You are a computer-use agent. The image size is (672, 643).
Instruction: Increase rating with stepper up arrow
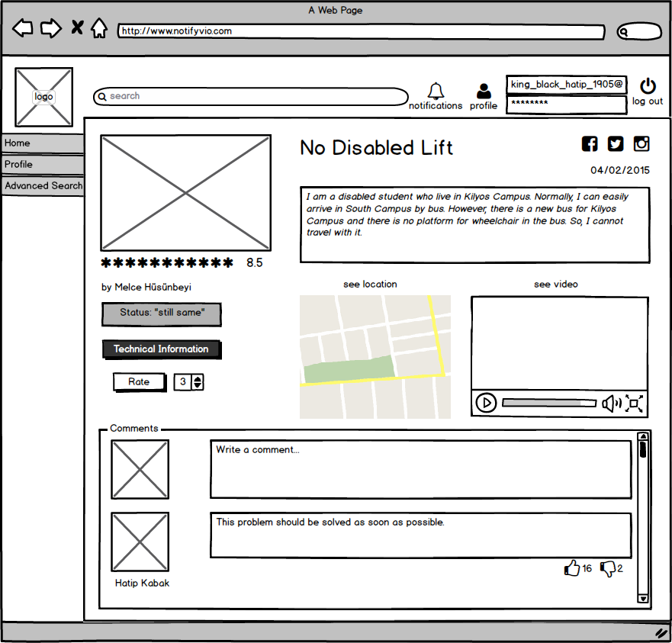[x=198, y=378]
